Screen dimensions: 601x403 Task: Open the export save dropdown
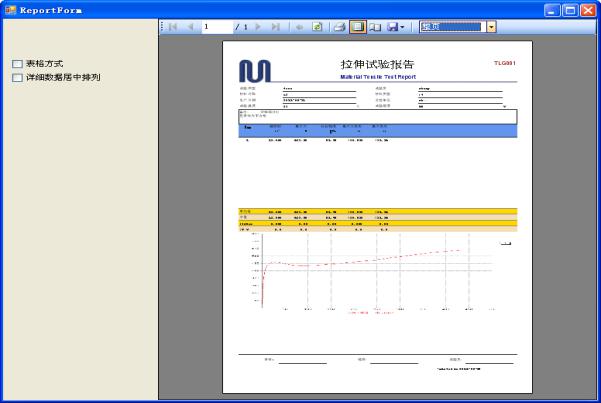click(x=394, y=27)
